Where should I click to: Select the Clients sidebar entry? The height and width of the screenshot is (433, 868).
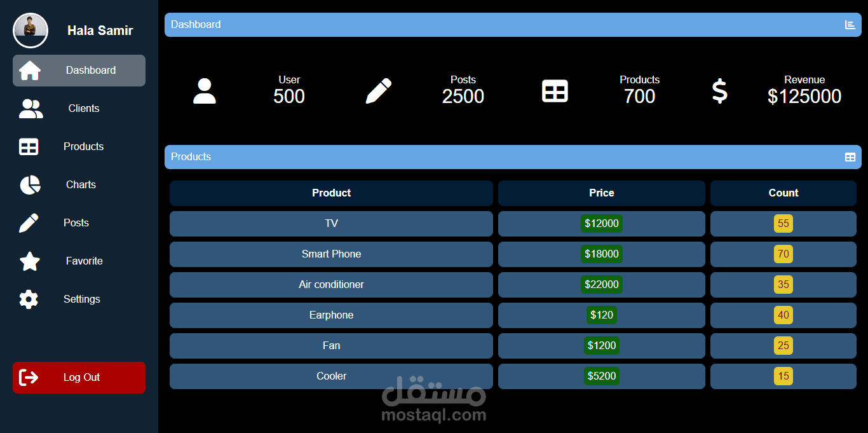[83, 108]
